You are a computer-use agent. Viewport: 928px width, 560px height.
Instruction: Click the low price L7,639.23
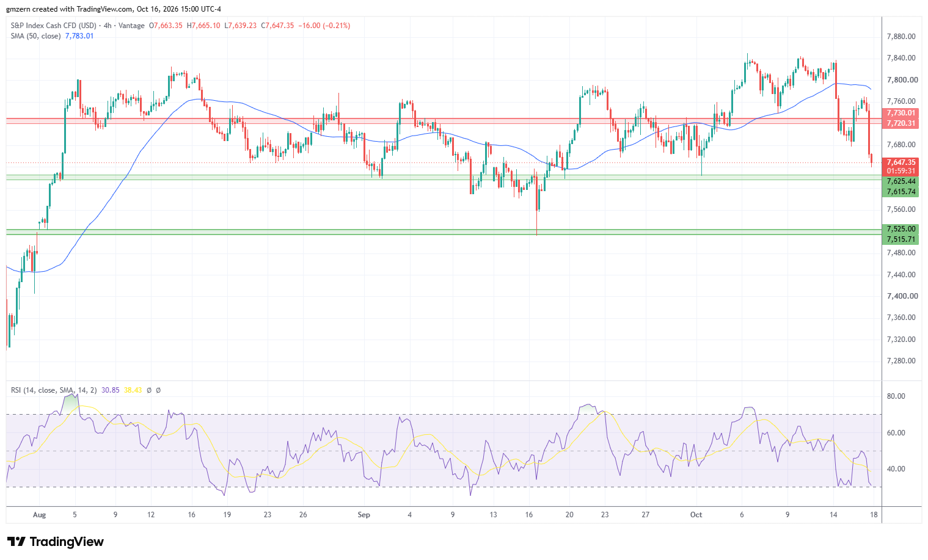point(241,26)
